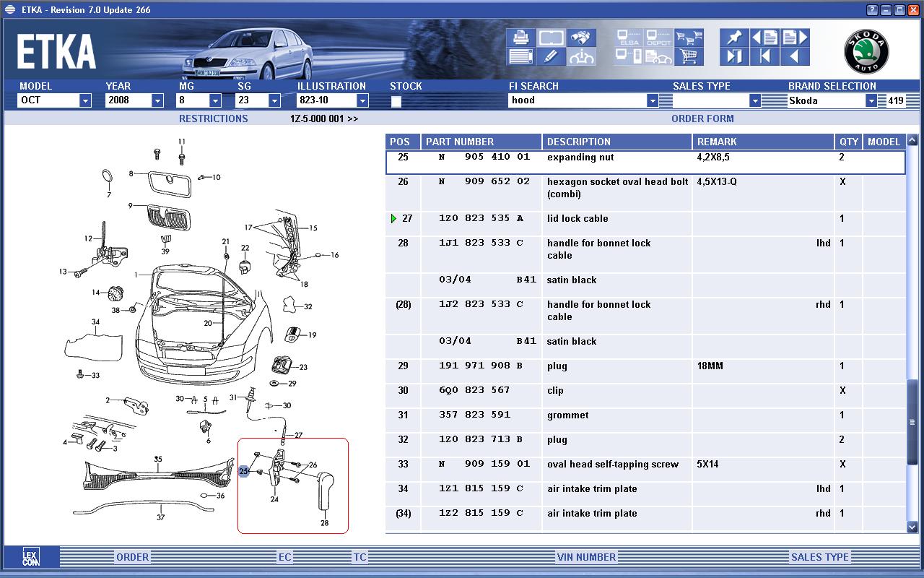The width and height of the screenshot is (924, 578).
Task: Go to next page document icon
Action: (795, 38)
